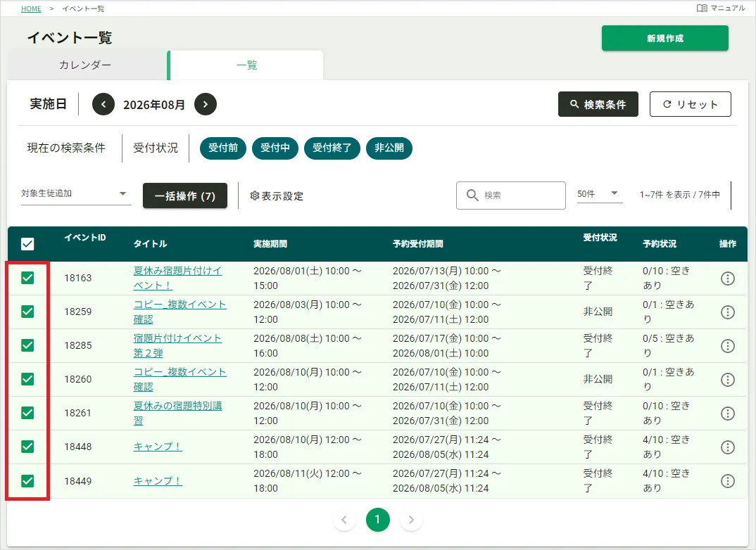Open actions menu for event 18260

coord(728,380)
